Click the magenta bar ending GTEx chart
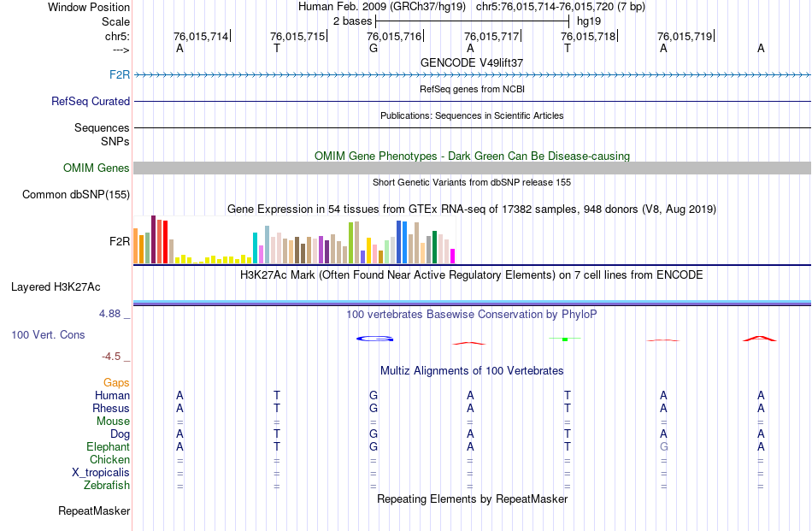This screenshot has height=531, width=812. click(x=453, y=257)
